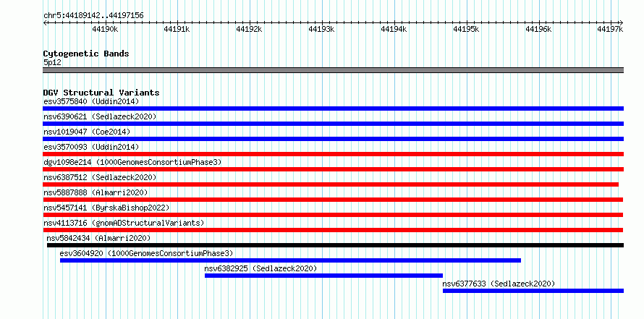Select the 5p12 band label
Screen dimensions: 644x319
pos(52,62)
